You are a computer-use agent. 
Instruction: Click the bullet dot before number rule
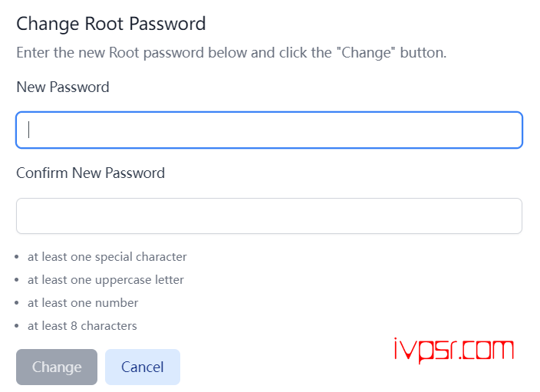17,303
